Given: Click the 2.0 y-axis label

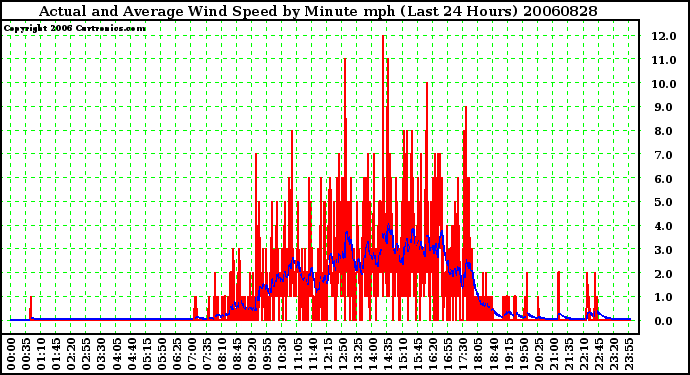Looking at the screenshot, I should (x=664, y=274).
